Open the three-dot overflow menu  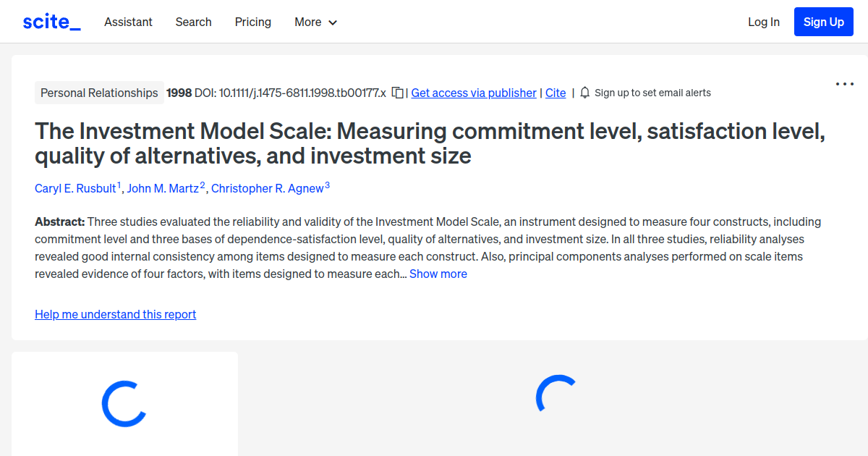[x=844, y=84]
